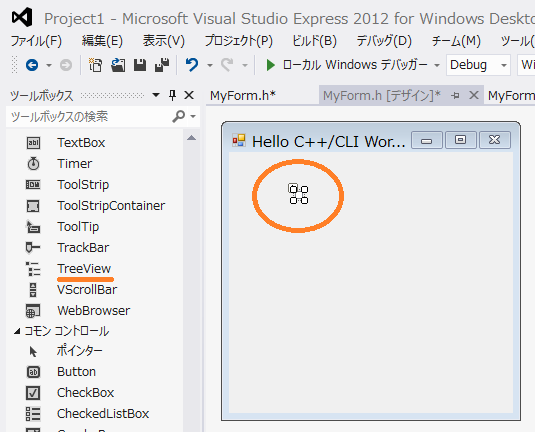Screen dimensions: 535x432
Task: Select the WebBrowser control icon
Action: click(33, 311)
